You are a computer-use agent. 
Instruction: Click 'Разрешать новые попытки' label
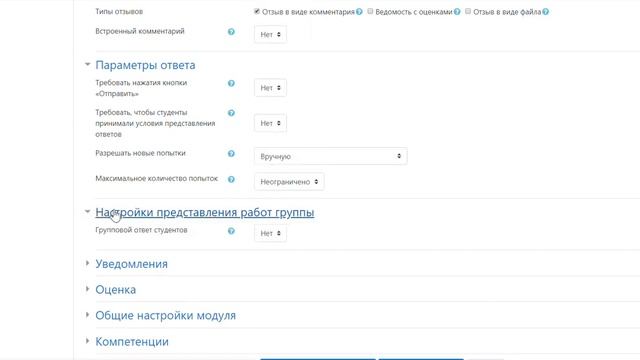[x=140, y=153]
